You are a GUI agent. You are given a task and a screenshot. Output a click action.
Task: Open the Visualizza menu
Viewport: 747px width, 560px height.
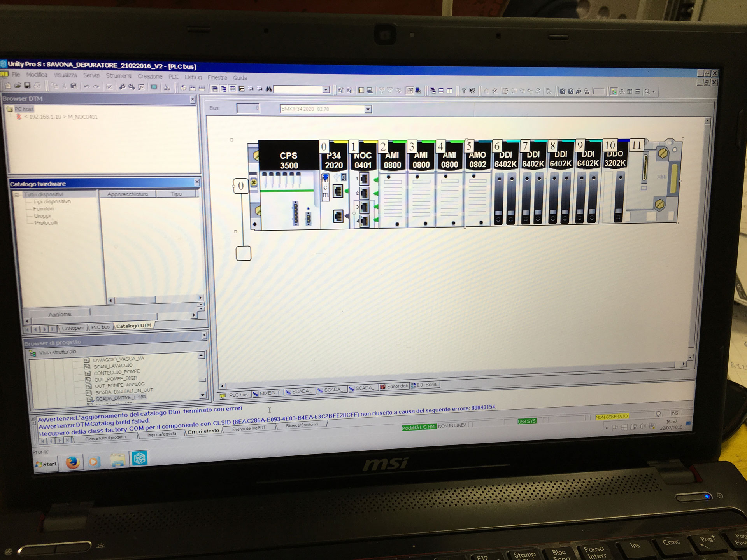[x=65, y=75]
